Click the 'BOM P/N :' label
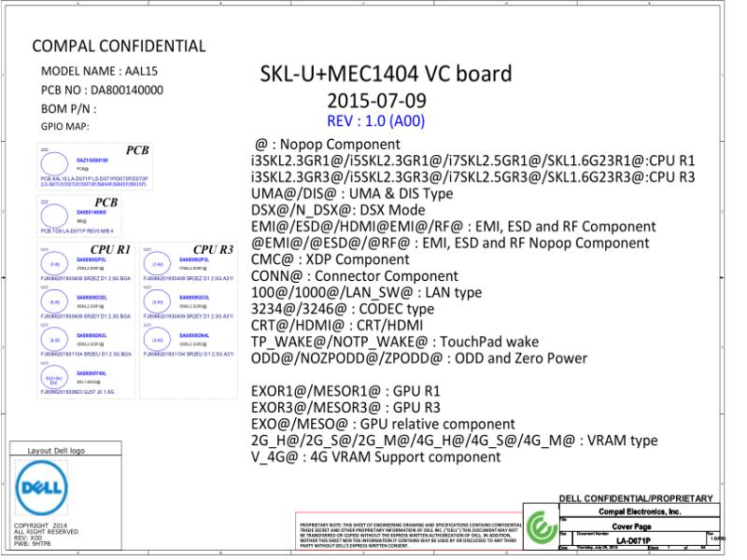The height and width of the screenshot is (560, 747). pyautogui.click(x=68, y=109)
